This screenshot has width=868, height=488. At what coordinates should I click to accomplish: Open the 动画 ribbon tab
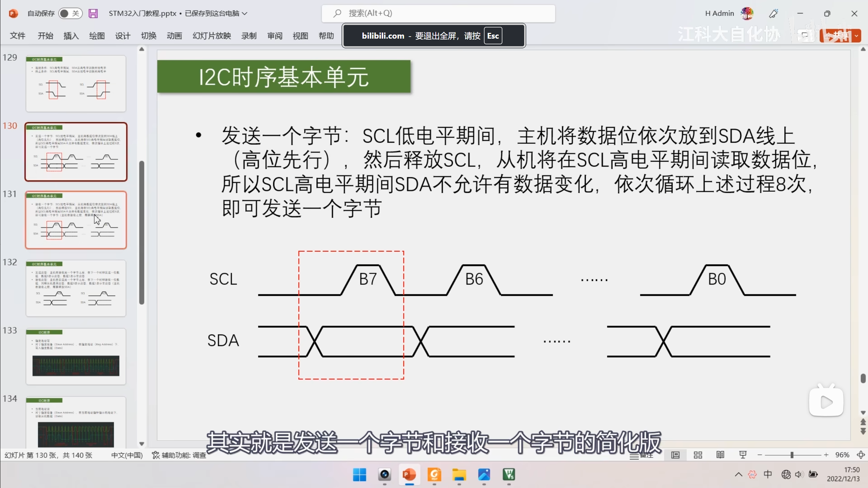174,36
